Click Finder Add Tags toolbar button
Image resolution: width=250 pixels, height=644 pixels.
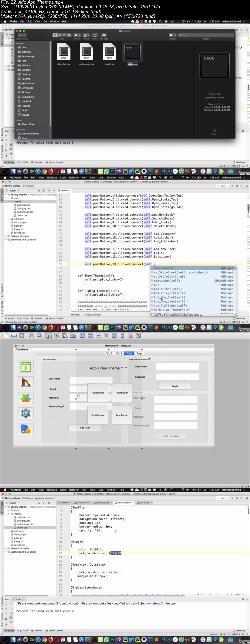coord(104,35)
